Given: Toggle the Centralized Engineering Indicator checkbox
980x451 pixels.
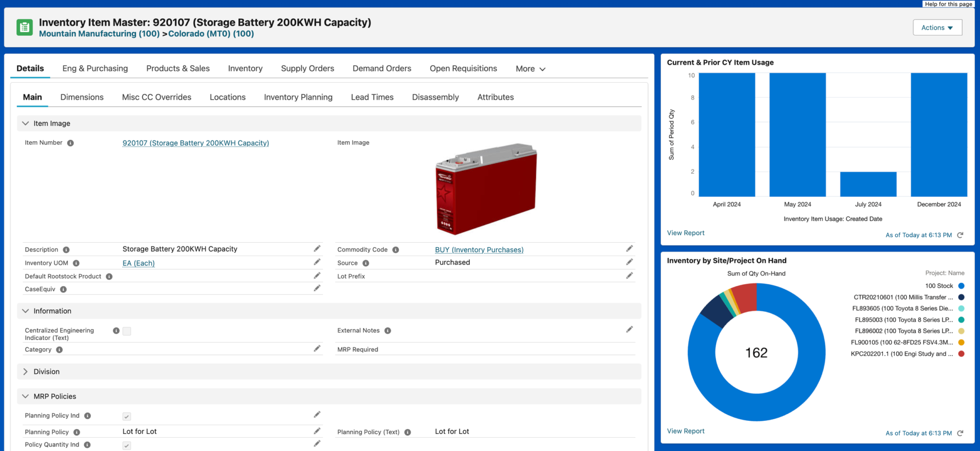Looking at the screenshot, I should point(127,331).
